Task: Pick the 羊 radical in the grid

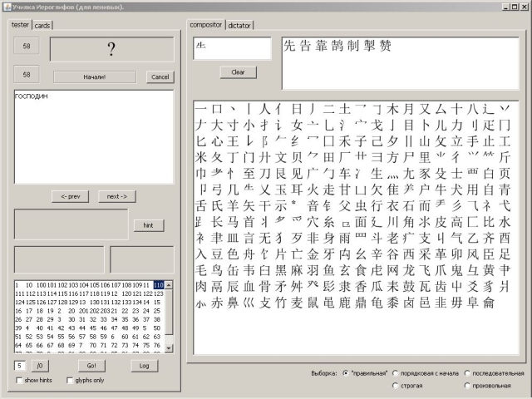Action: click(233, 205)
